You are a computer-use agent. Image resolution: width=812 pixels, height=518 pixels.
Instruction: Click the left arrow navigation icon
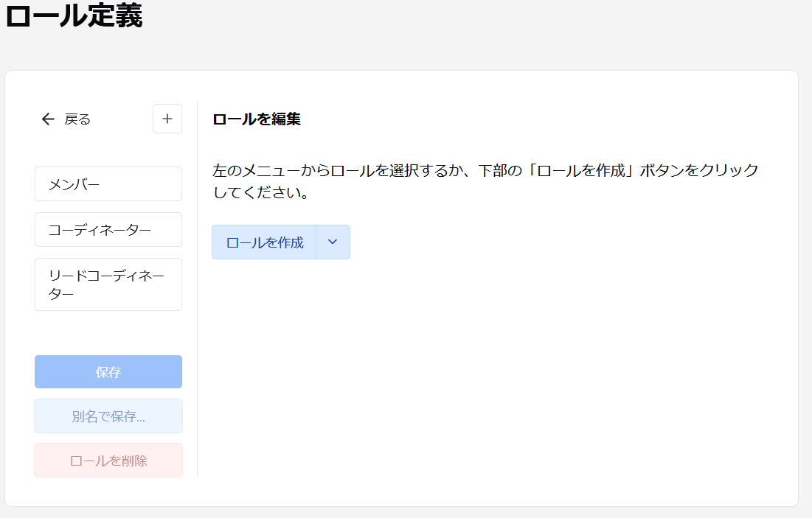[48, 119]
